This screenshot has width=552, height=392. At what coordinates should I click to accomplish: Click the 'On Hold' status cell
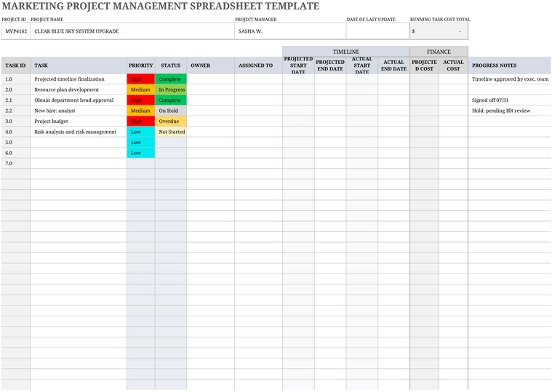click(171, 111)
